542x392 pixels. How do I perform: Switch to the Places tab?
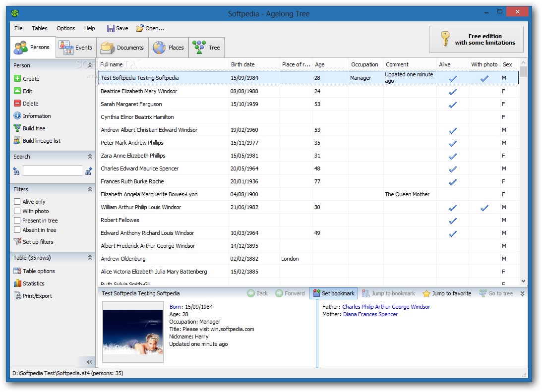(168, 48)
